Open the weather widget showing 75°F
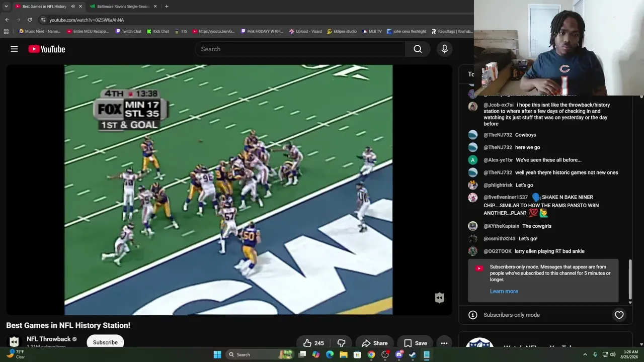Viewport: 644px width, 362px height. click(15, 354)
